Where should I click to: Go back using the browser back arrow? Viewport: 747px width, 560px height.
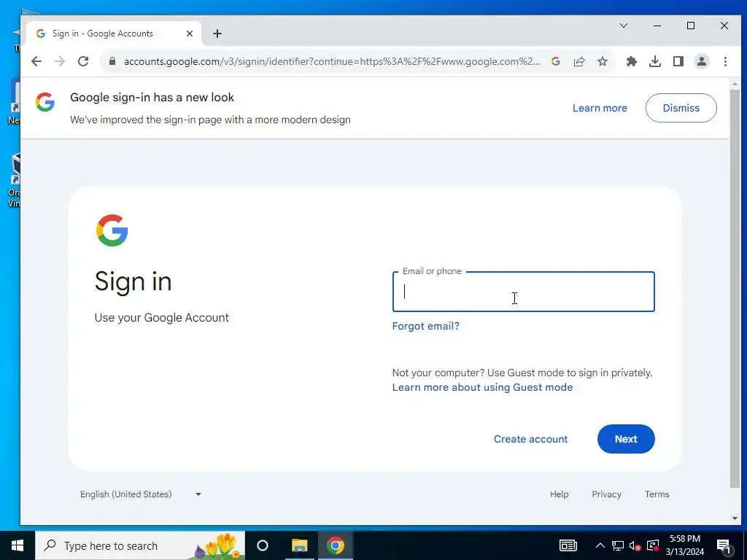(36, 61)
